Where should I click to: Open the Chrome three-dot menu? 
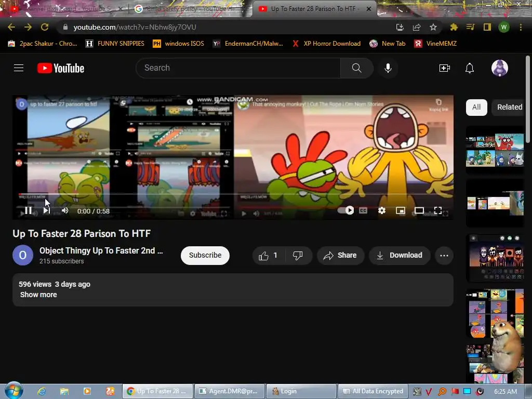click(521, 27)
